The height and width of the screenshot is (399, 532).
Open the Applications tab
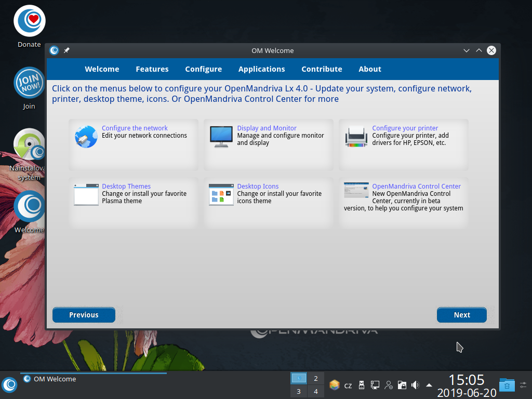[262, 69]
